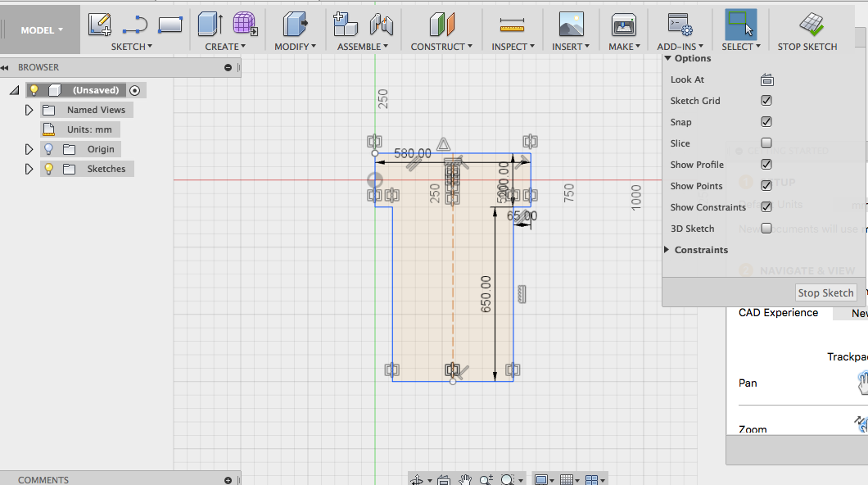This screenshot has height=485, width=868.
Task: Enable the 3D Sketch checkbox
Action: pos(766,228)
